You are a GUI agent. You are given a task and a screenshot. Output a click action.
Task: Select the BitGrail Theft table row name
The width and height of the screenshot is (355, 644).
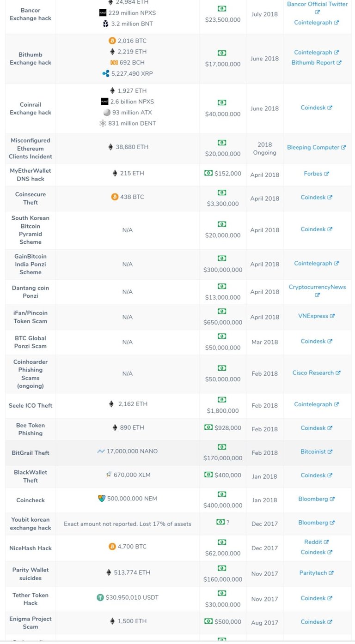31,453
